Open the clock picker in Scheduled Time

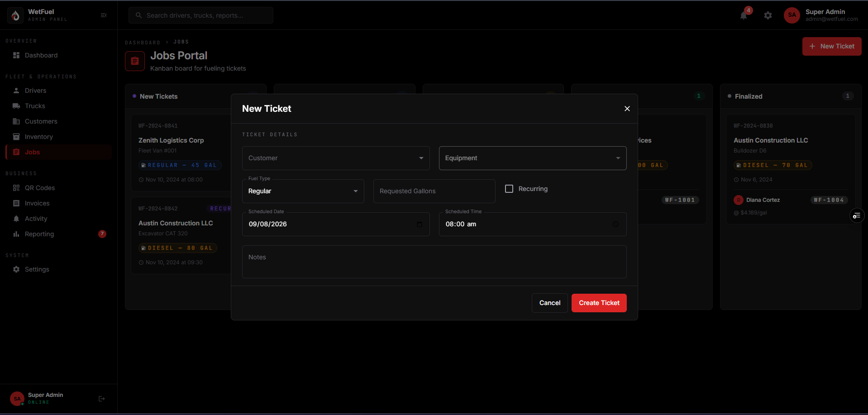click(615, 224)
